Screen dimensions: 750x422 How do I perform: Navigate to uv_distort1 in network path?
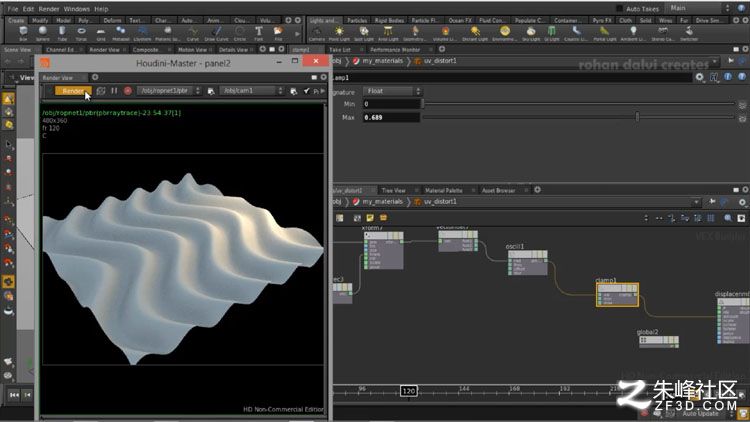(440, 202)
